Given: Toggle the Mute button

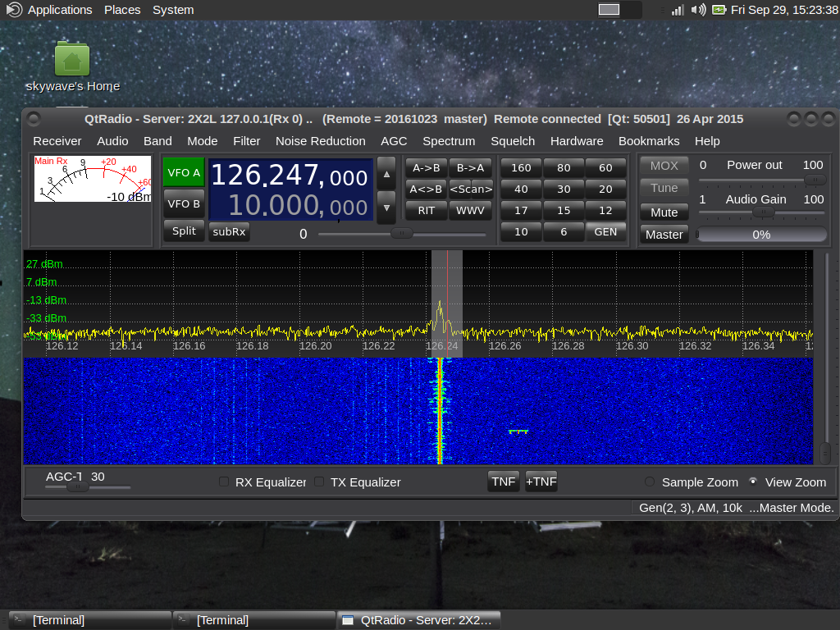Looking at the screenshot, I should point(664,212).
